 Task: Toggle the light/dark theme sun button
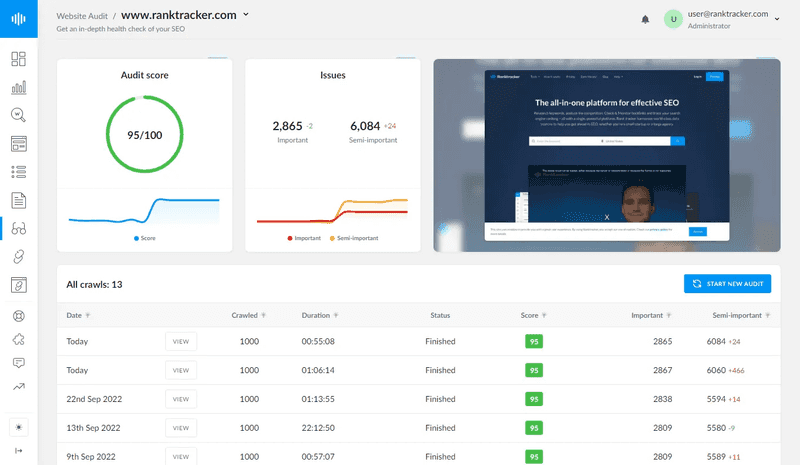pyautogui.click(x=18, y=426)
